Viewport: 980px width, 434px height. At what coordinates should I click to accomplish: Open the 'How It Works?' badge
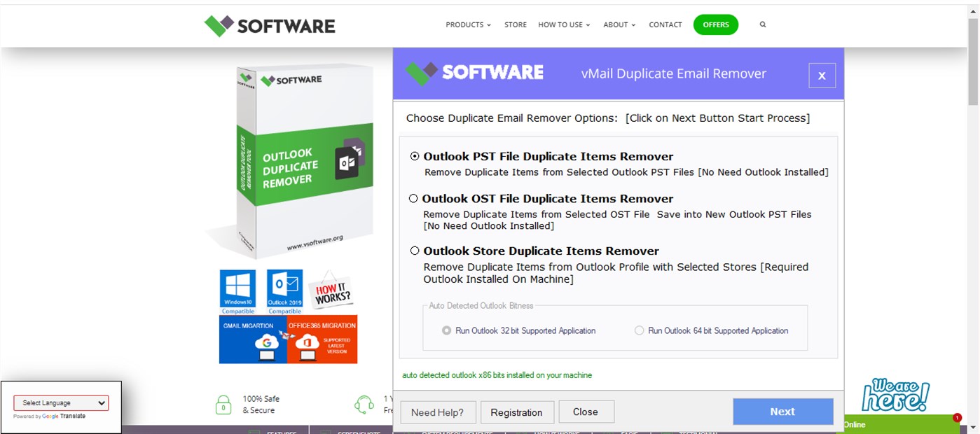tap(330, 290)
